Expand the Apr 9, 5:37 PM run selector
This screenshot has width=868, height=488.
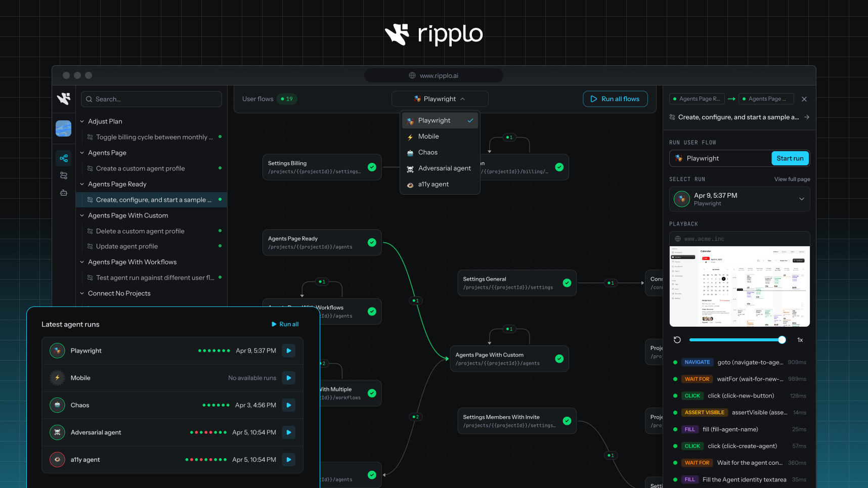740,199
